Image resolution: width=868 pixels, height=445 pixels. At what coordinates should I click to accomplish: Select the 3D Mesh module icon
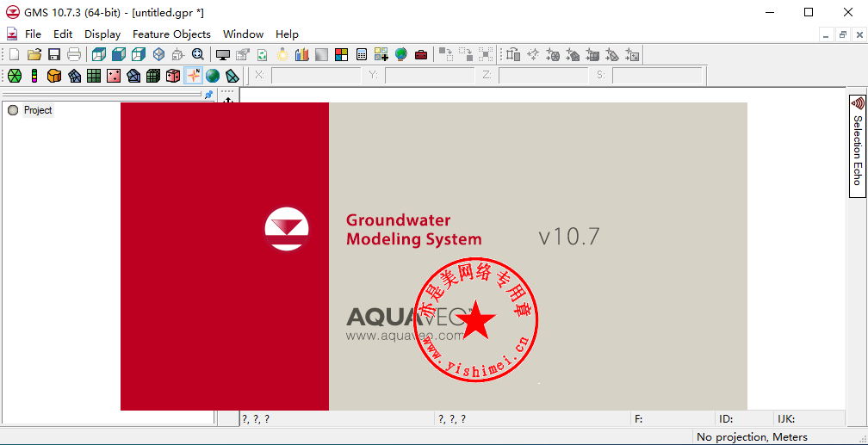pyautogui.click(x=133, y=75)
